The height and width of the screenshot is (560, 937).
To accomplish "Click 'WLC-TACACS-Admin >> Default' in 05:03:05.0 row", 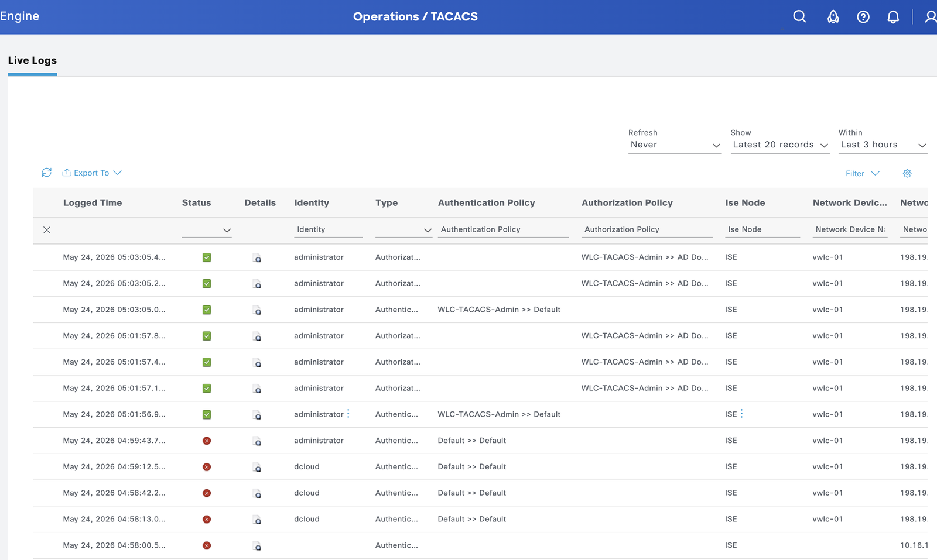I will coord(499,309).
